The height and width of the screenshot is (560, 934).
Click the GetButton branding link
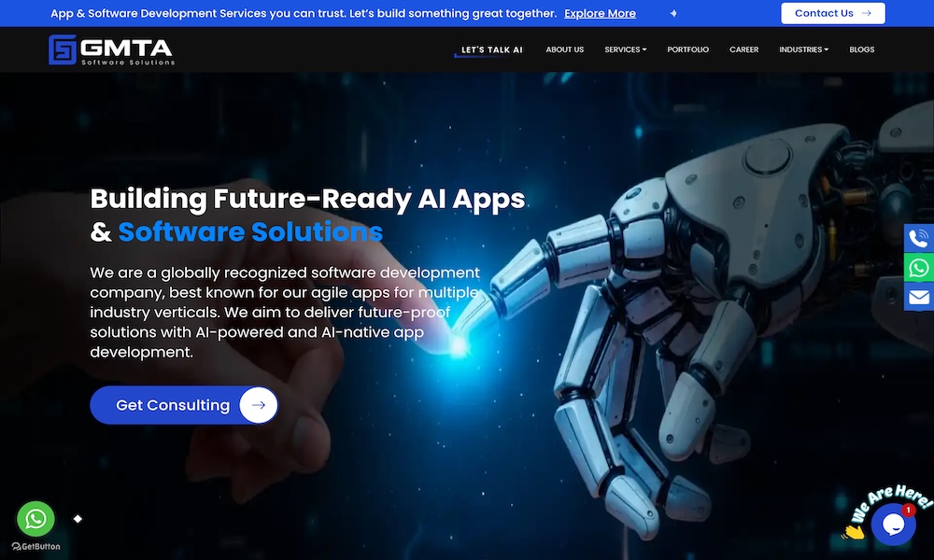coord(35,546)
